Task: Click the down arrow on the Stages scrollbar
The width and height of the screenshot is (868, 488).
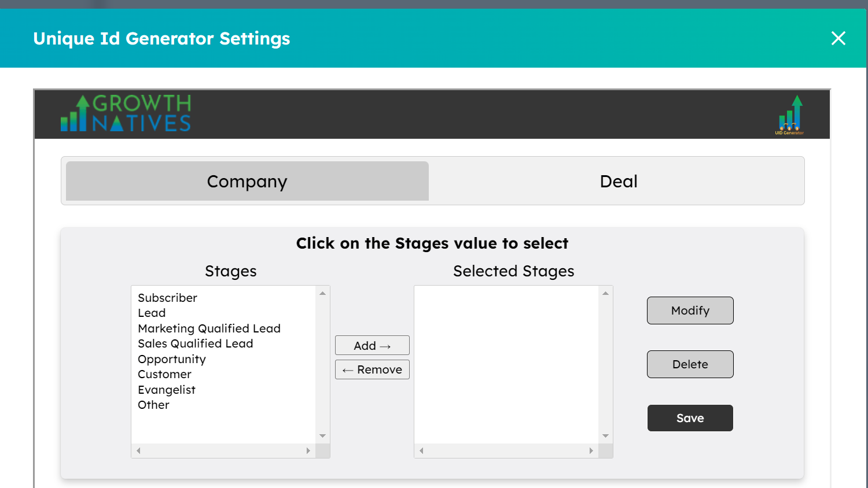Action: pos(322,435)
